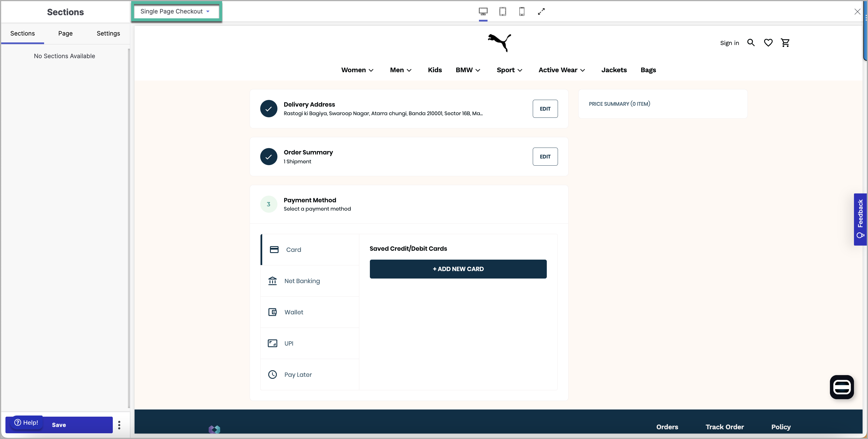868x439 pixels.
Task: Open wishlist heart icon
Action: click(x=768, y=42)
